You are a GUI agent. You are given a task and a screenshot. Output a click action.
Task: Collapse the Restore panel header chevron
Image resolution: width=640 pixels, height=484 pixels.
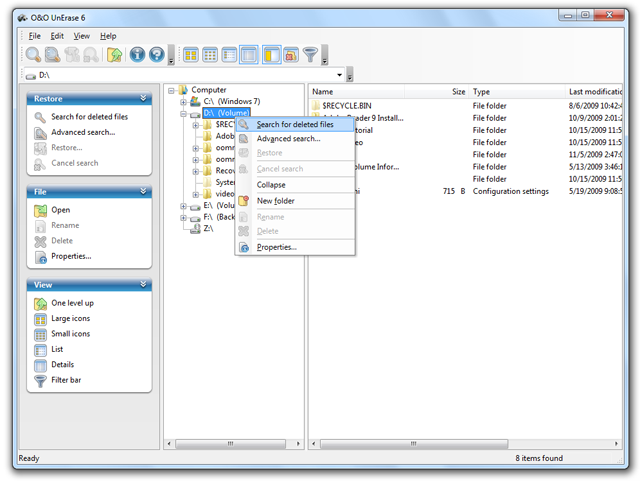143,98
